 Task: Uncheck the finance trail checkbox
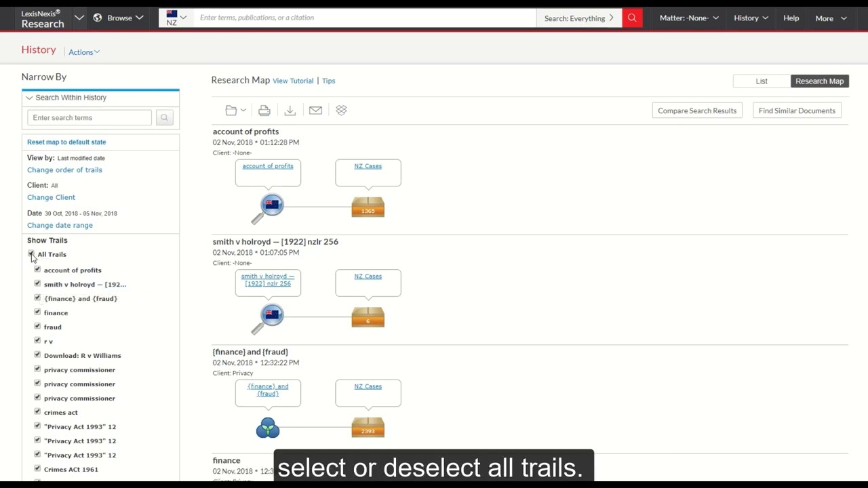(x=37, y=312)
